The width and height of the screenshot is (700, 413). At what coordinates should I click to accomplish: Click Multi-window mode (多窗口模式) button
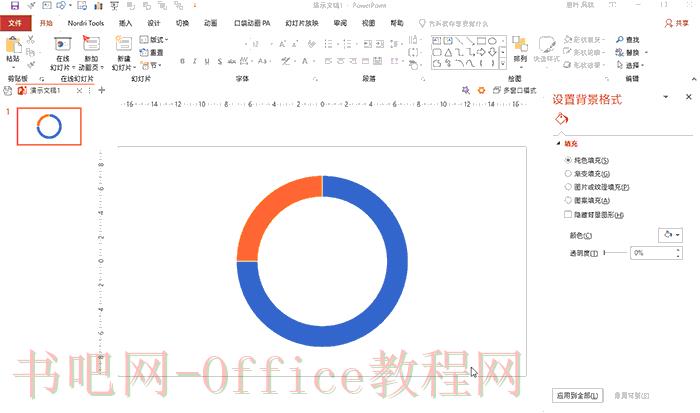point(515,90)
